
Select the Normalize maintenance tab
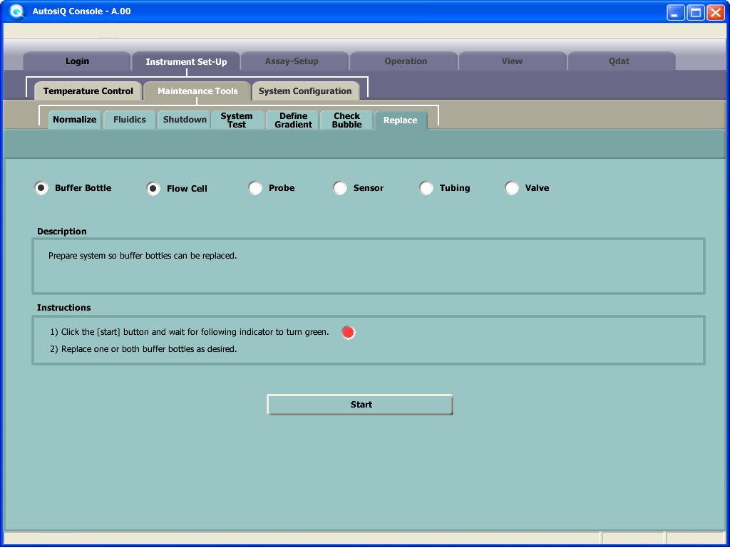tap(75, 120)
